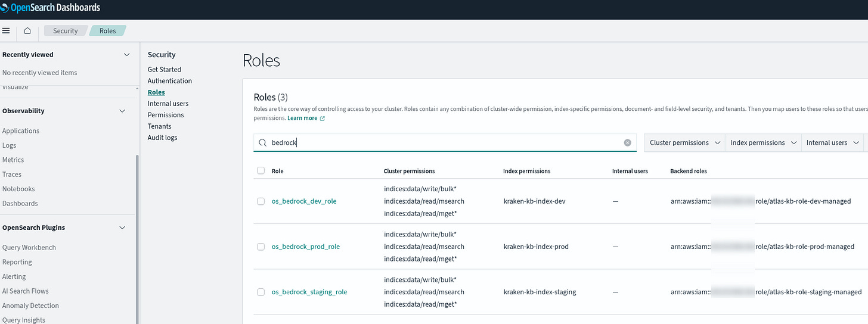Open Applications under Observability
This screenshot has height=324, width=868.
click(21, 131)
